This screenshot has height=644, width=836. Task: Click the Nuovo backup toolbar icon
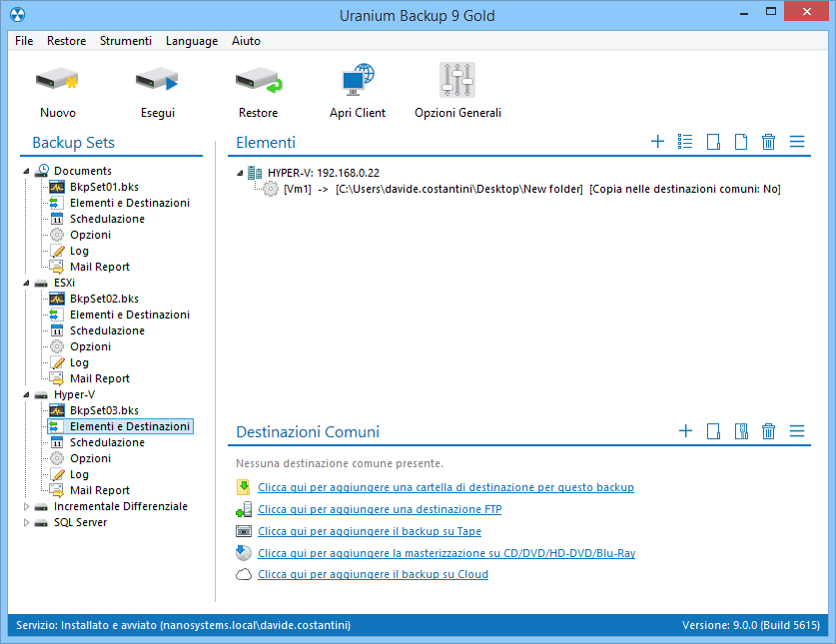(x=57, y=80)
